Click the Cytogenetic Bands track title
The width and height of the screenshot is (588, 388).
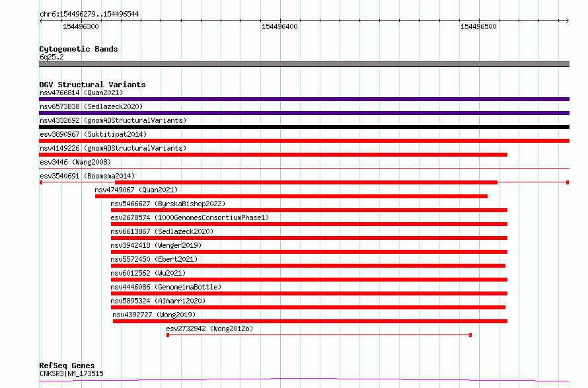point(79,49)
